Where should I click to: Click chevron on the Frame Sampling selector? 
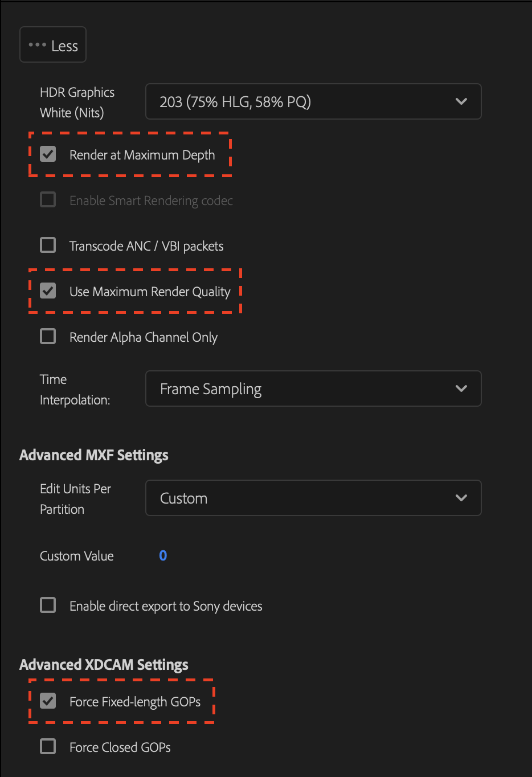461,389
